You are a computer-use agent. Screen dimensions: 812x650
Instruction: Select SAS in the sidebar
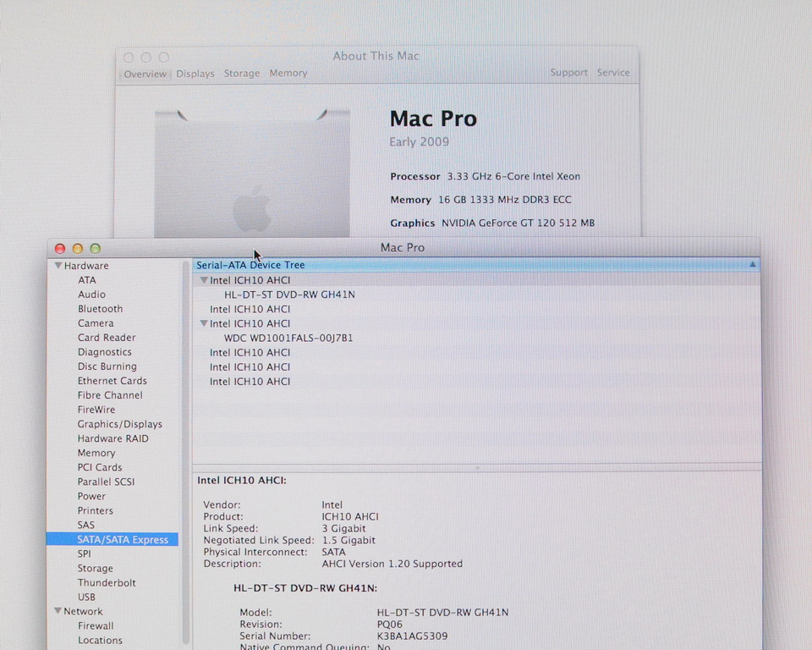pyautogui.click(x=86, y=525)
